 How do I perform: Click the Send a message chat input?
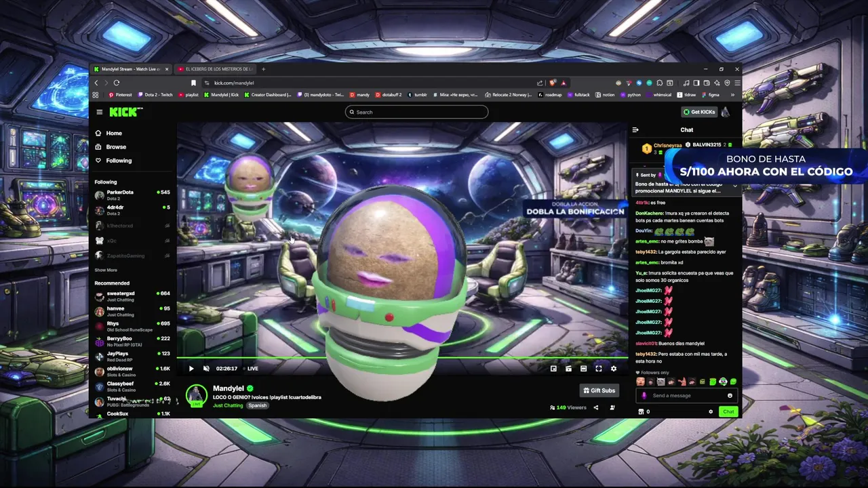pyautogui.click(x=686, y=395)
